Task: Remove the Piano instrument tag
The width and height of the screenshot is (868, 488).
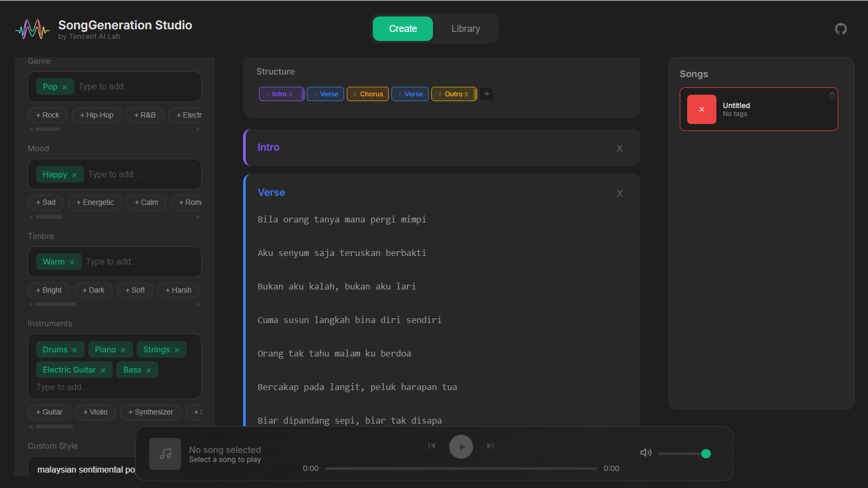Action: [123, 350]
